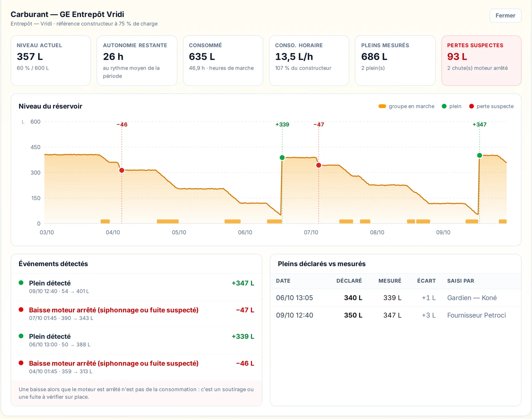This screenshot has height=419, width=532.
Task: Click the "03/10" x-axis date label
Action: [x=47, y=232]
